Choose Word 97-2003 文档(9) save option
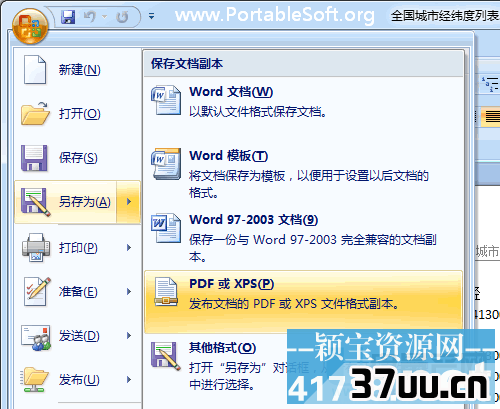The width and height of the screenshot is (500, 409). (x=304, y=238)
